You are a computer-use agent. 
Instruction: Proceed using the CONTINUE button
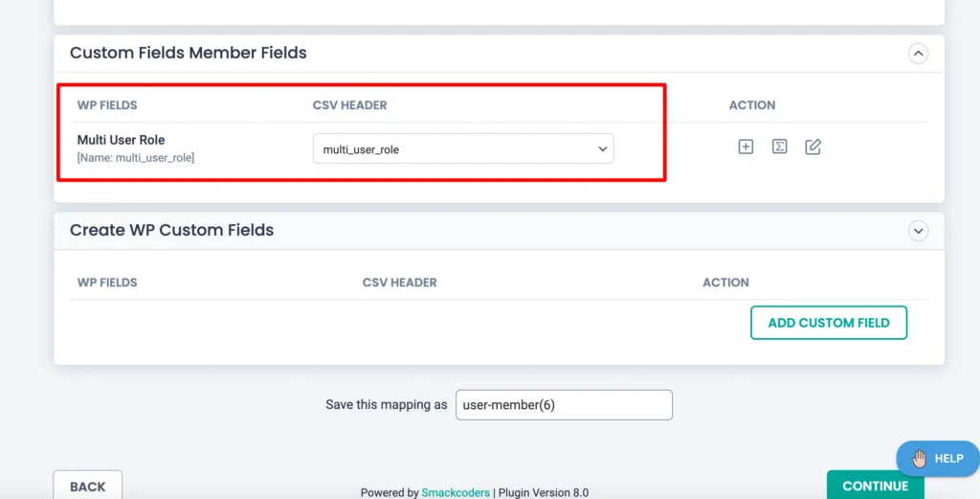pyautogui.click(x=875, y=485)
